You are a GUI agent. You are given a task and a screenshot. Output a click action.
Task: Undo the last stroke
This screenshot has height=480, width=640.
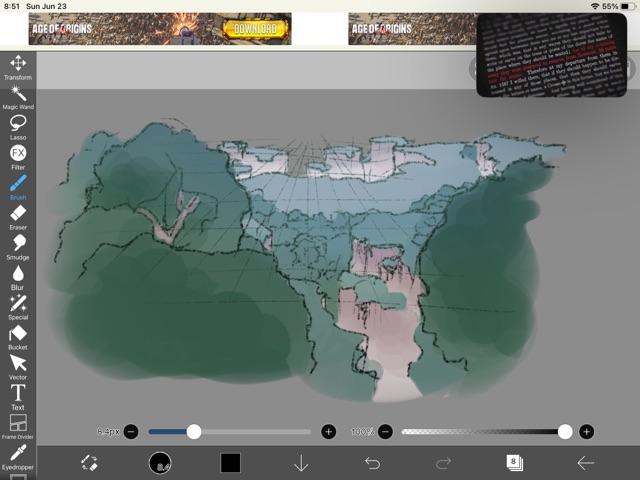372,463
